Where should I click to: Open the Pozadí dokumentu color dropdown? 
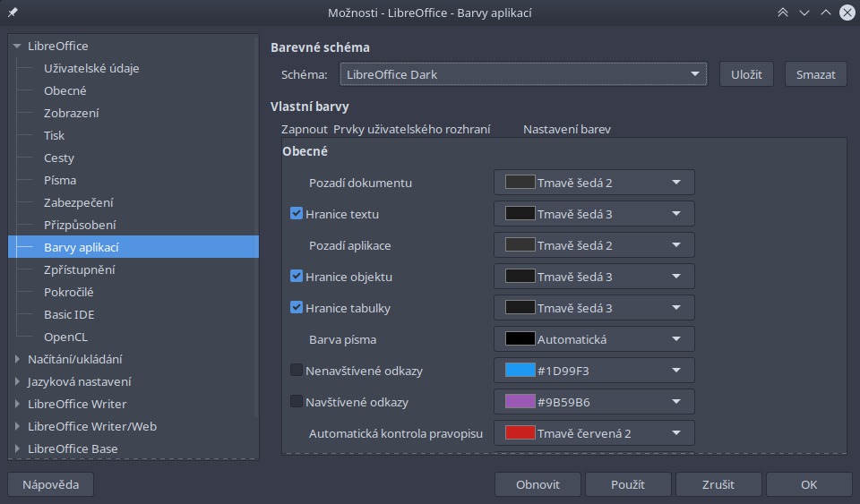[x=594, y=183]
